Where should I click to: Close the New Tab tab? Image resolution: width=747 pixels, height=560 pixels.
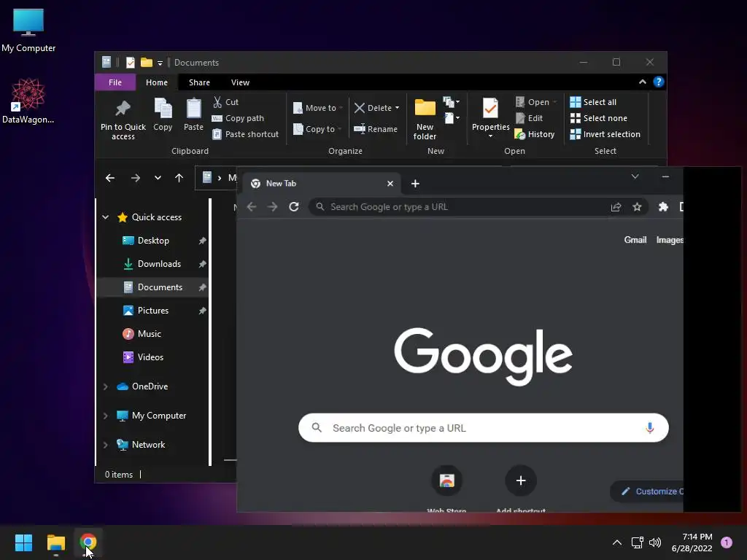390,183
